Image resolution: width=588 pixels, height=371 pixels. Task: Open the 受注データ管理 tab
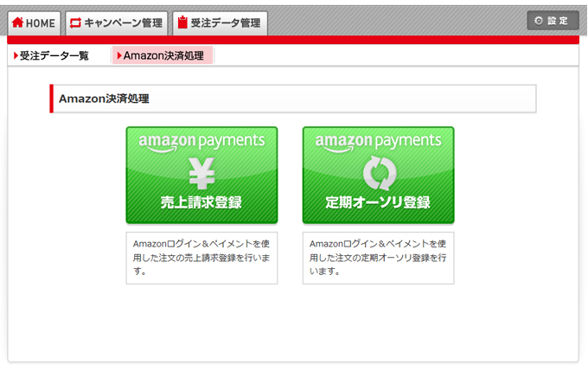(220, 23)
